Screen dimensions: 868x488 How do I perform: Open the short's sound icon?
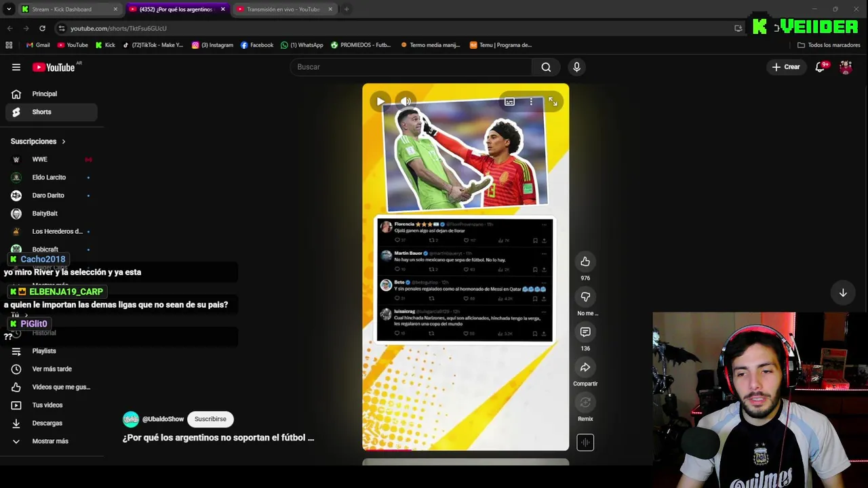[x=585, y=443]
